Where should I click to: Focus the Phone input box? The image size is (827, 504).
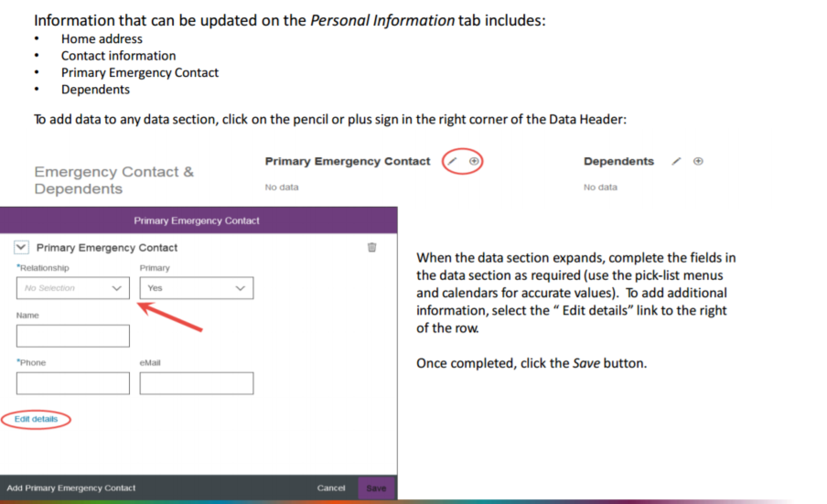pos(73,383)
